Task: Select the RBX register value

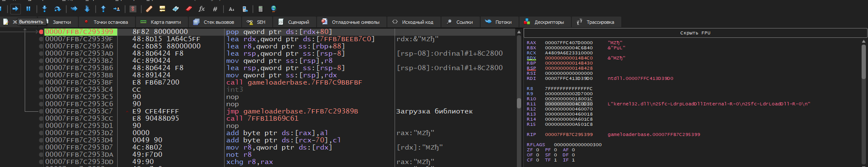Action: click(x=568, y=48)
